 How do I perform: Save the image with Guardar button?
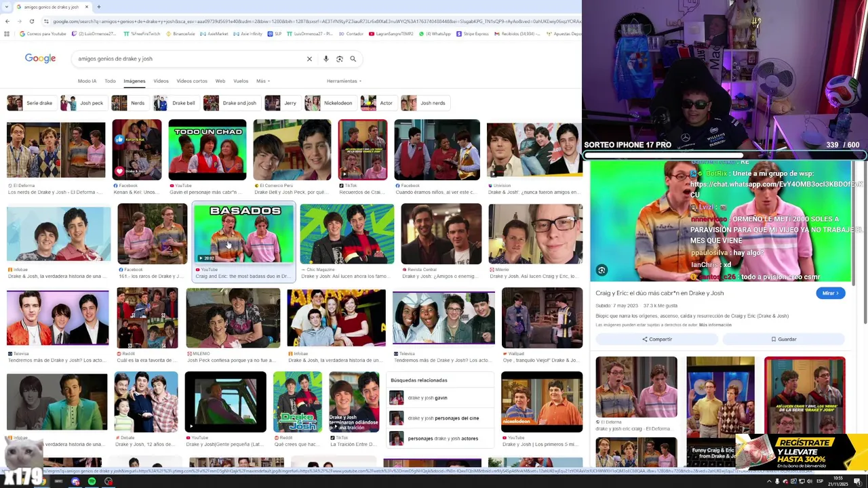pos(783,339)
